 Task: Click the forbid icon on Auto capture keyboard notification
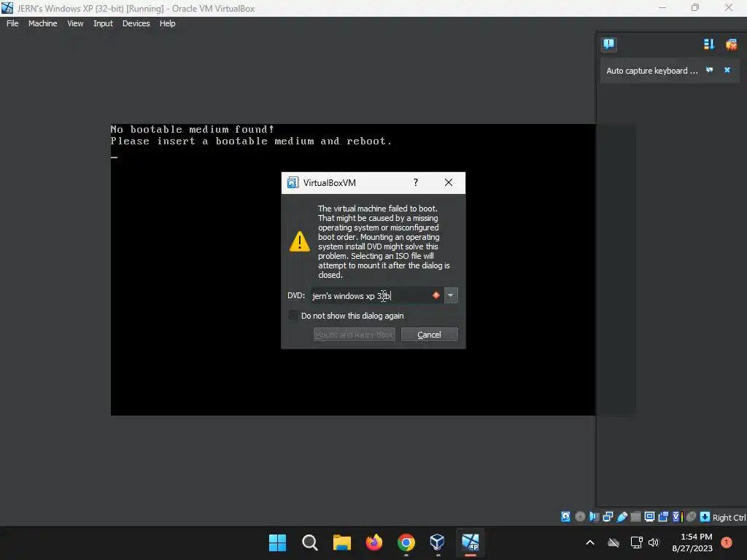pos(709,70)
